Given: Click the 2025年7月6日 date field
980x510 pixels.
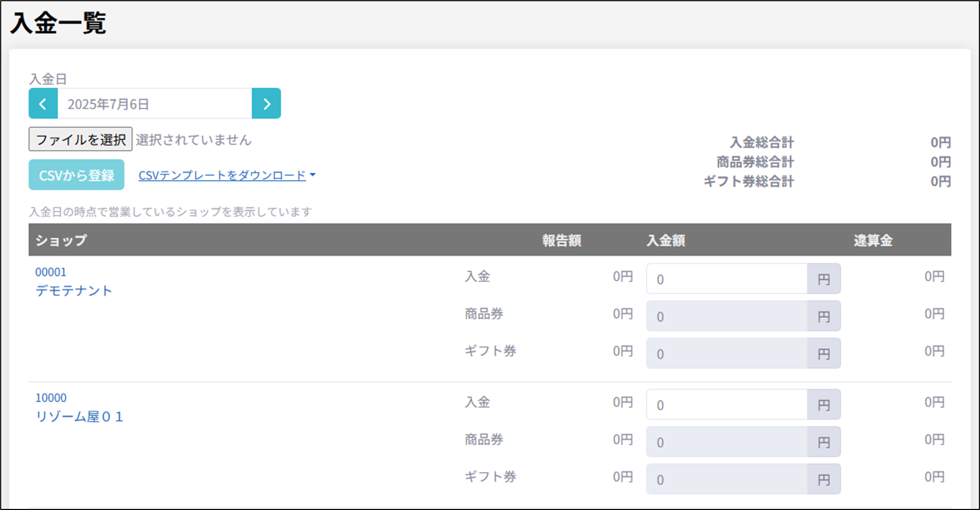Looking at the screenshot, I should (x=154, y=104).
